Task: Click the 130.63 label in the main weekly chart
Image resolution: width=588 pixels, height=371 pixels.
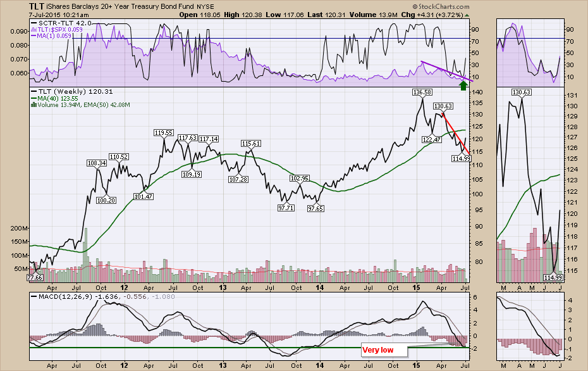Action: click(x=443, y=106)
